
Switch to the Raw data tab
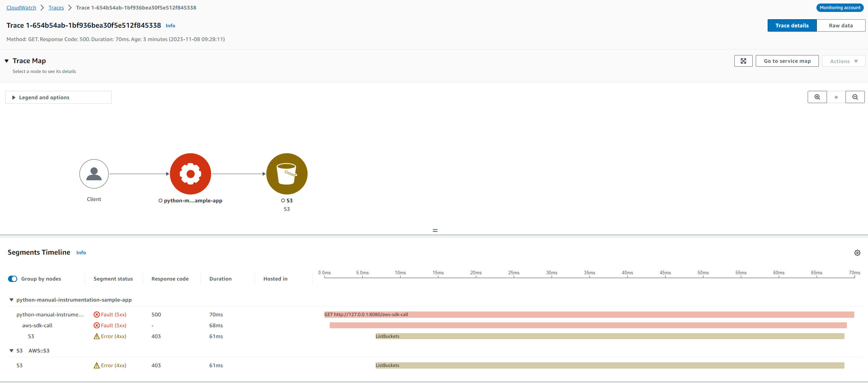(x=841, y=26)
